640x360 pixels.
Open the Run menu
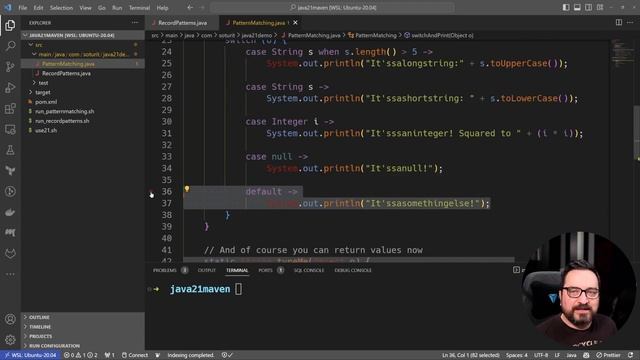(117, 8)
